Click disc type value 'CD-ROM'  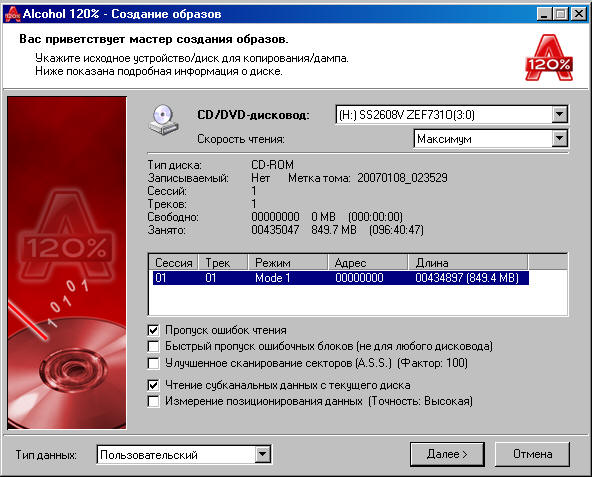pyautogui.click(x=273, y=165)
